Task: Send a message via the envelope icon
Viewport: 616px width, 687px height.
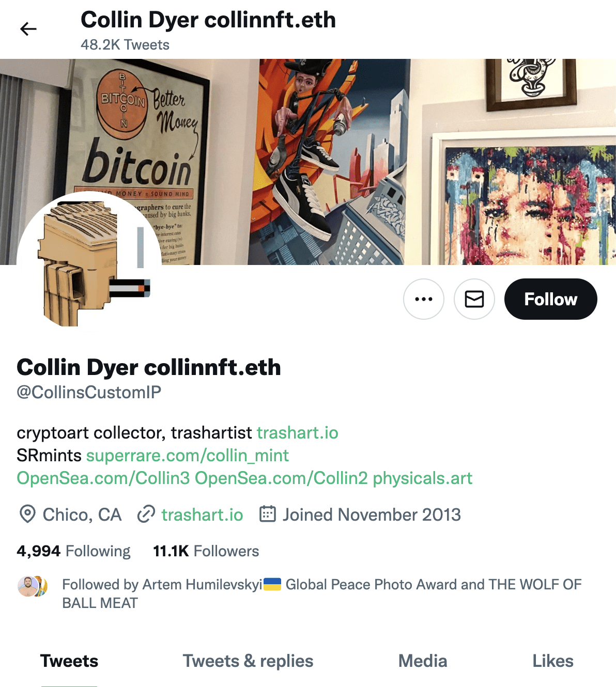Action: coord(474,299)
